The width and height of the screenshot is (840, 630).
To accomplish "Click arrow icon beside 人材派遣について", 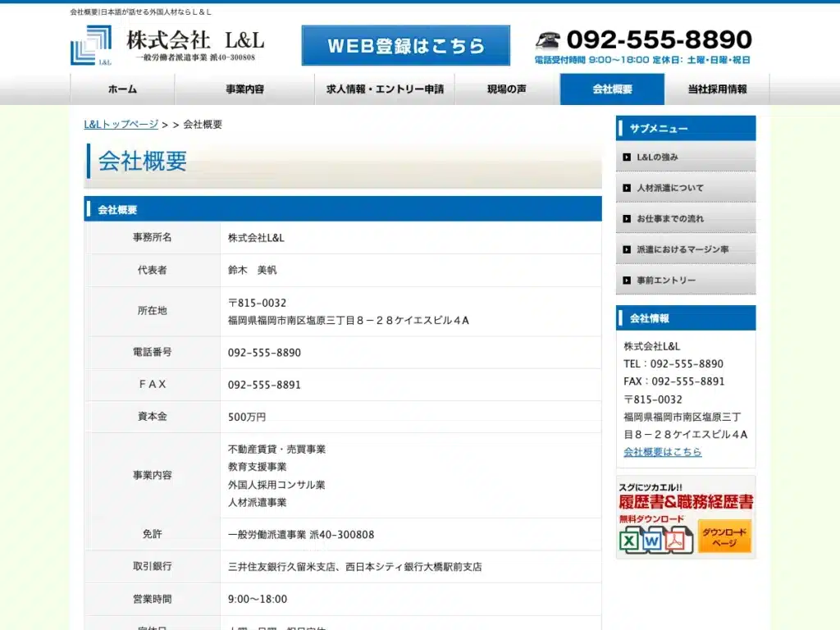I will (x=627, y=188).
